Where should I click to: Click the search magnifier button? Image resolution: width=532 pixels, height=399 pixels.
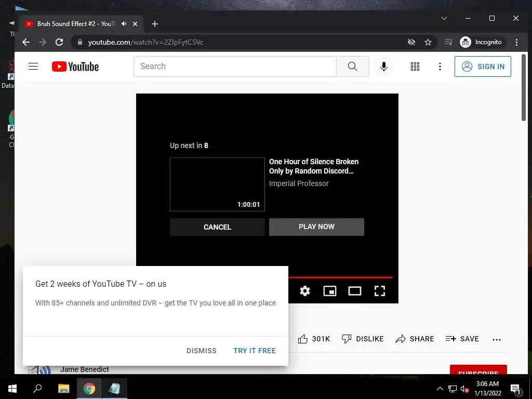(353, 66)
